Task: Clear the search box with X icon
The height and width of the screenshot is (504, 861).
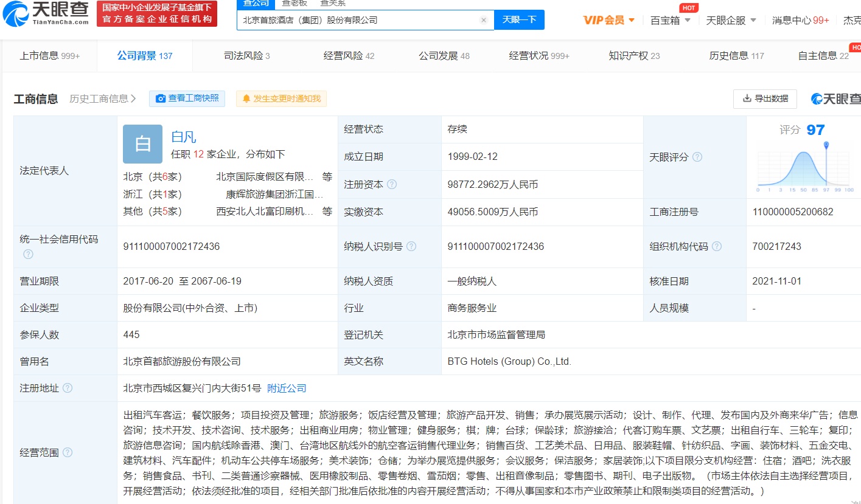Action: [484, 20]
